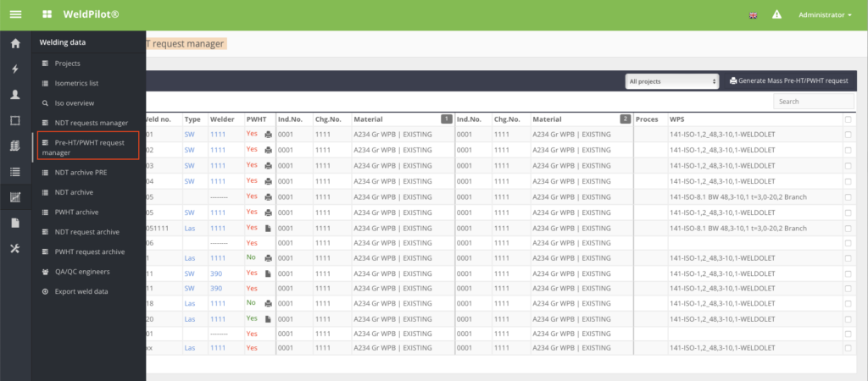
Task: Click the document sidebar icon
Action: click(15, 223)
